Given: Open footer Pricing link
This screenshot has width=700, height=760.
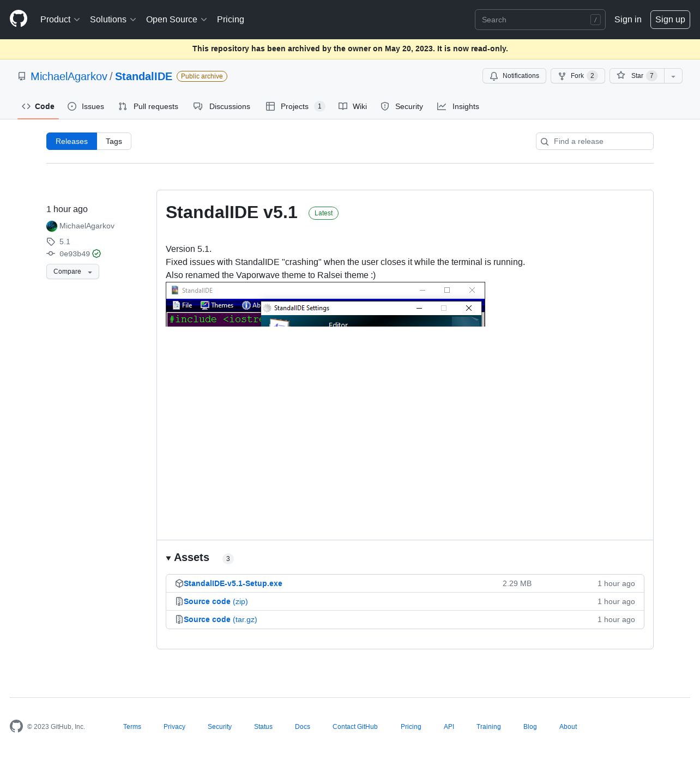Looking at the screenshot, I should 411,727.
